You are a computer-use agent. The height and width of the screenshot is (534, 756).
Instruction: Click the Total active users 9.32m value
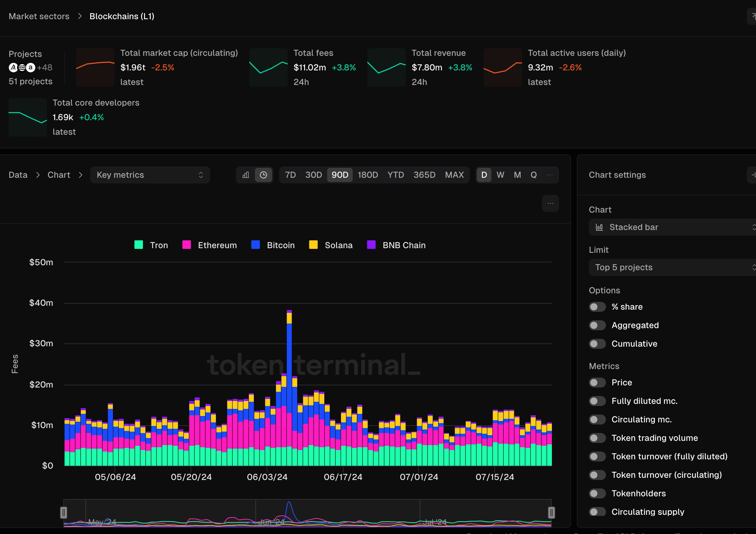[541, 68]
